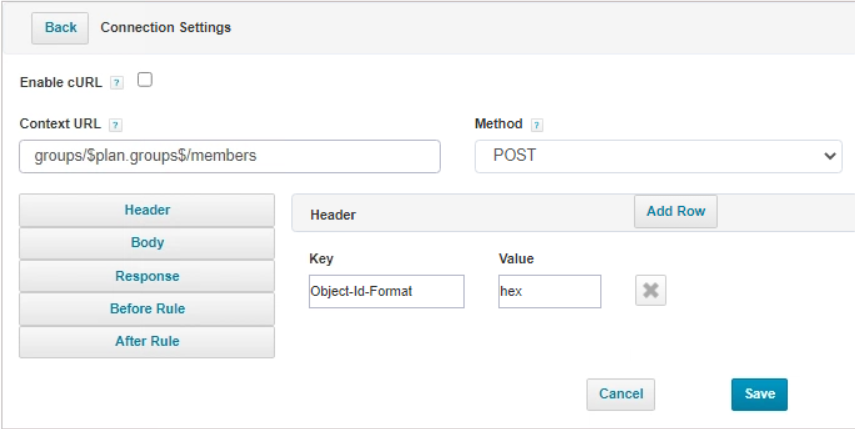Open the Response tab
The image size is (855, 429).
pyautogui.click(x=147, y=276)
